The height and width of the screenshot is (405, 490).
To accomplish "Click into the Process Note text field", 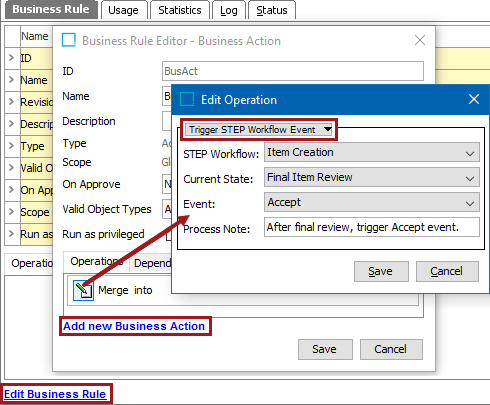I will tap(372, 227).
